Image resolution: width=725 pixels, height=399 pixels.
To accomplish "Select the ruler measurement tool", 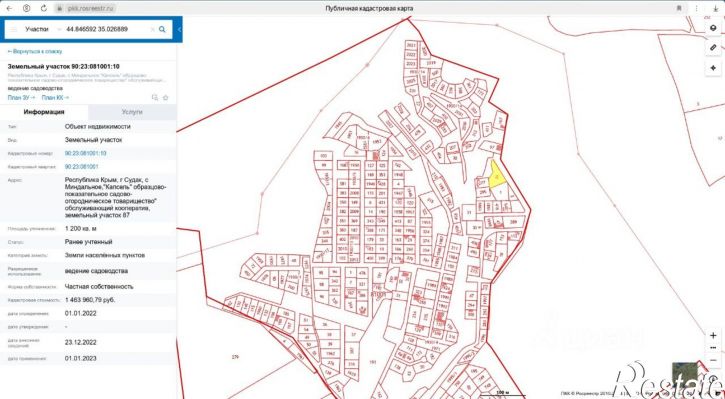I will (713, 48).
